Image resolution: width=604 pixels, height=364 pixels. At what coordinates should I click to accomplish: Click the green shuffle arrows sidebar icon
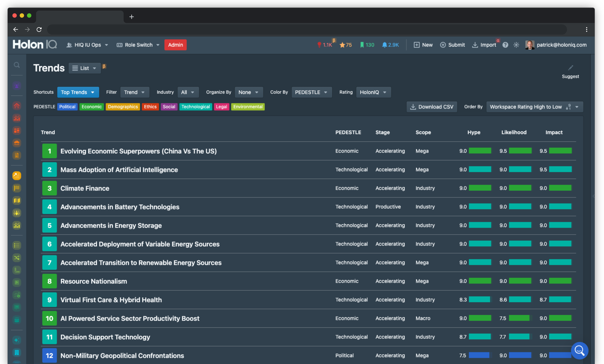click(17, 258)
